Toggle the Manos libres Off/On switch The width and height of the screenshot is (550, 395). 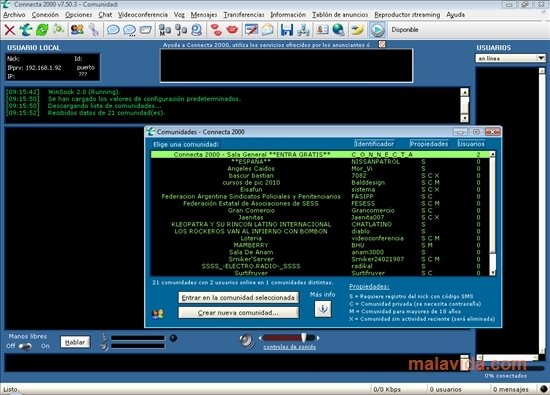click(x=25, y=346)
